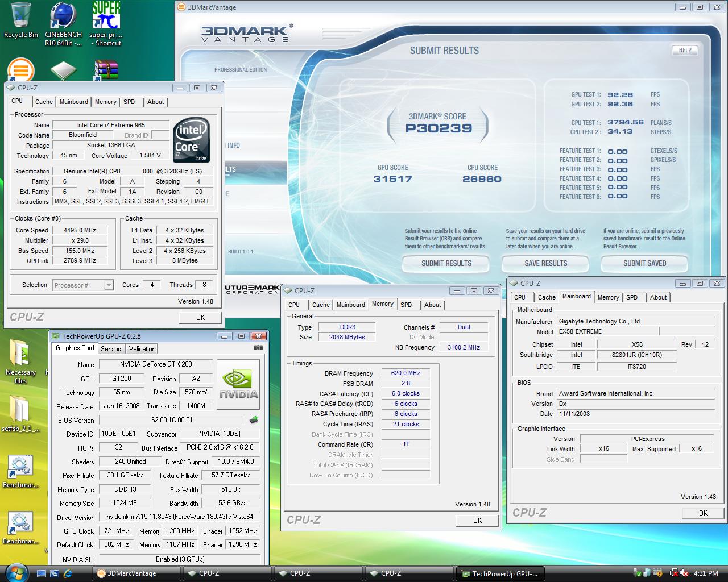Click the GPU-Z Driver Version field
This screenshot has height=582, width=728.
[x=179, y=517]
